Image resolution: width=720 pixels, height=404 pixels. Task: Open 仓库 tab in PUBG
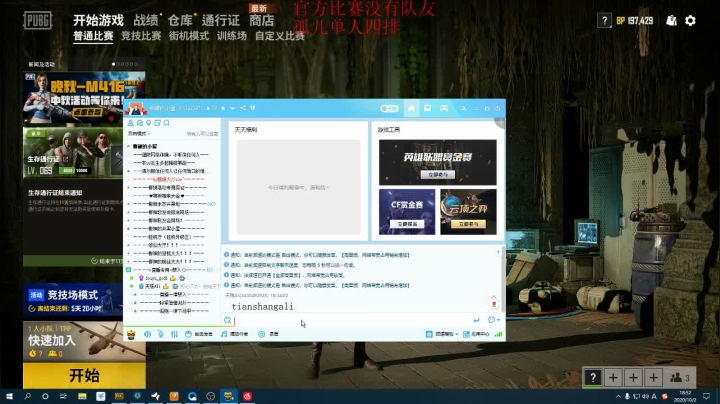pyautogui.click(x=180, y=20)
